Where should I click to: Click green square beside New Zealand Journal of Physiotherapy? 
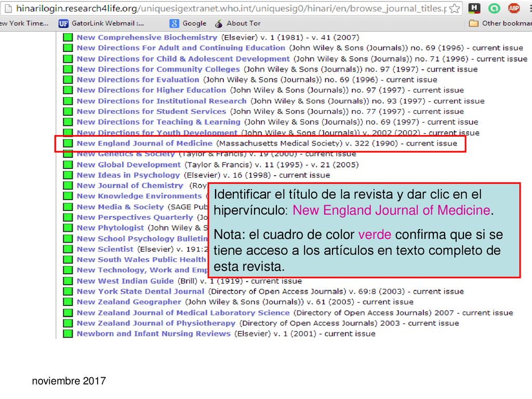point(68,323)
